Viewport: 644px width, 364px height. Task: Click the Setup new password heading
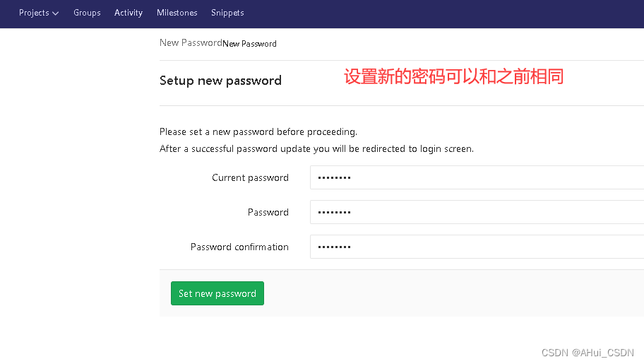coord(220,81)
